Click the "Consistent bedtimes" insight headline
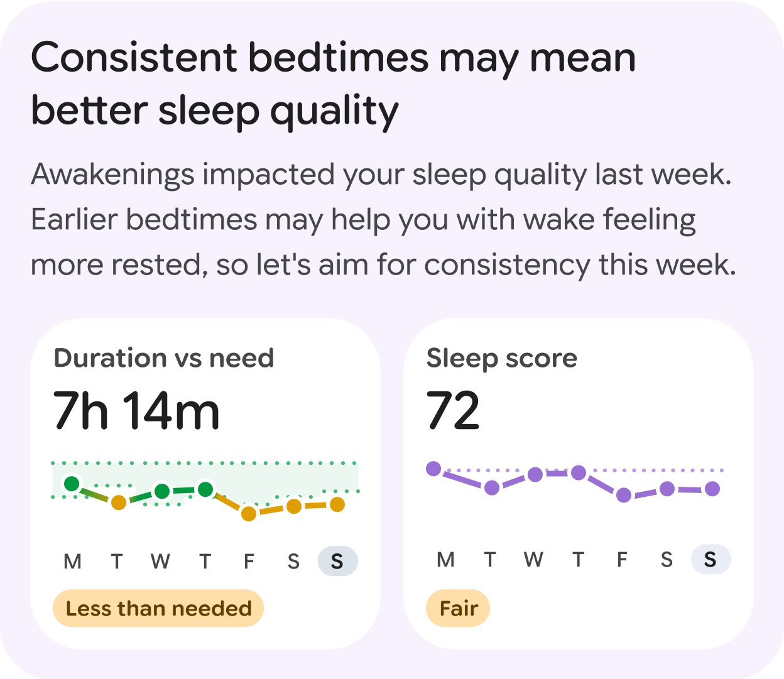This screenshot has width=784, height=679. [x=333, y=84]
